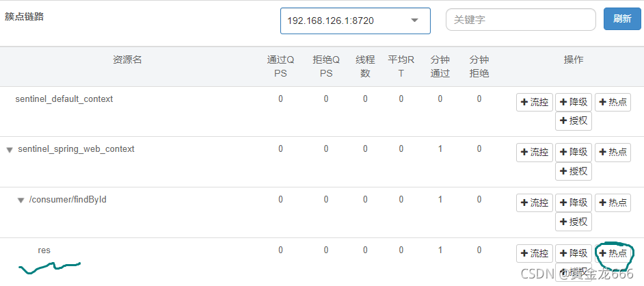644x286 pixels.
Task: Add 热点 rule for sentinel_spring_web_context
Action: (x=613, y=152)
